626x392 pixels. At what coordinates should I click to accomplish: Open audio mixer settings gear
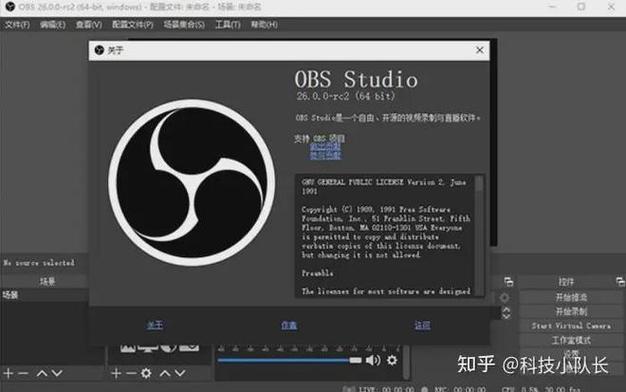(x=392, y=360)
